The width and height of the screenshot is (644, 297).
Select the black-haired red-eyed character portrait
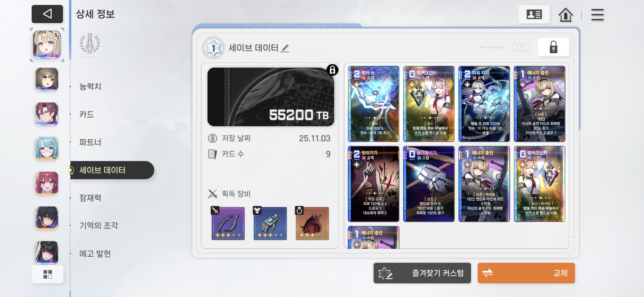47,252
